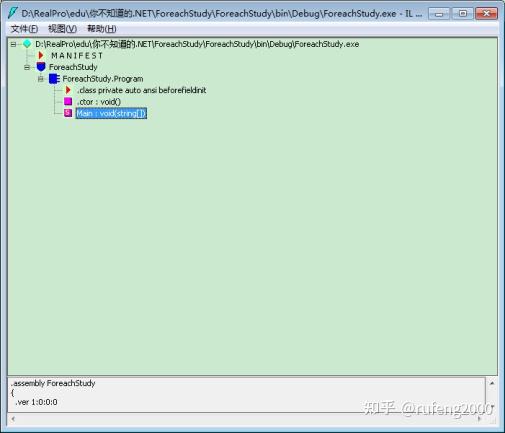Select the Main : void(string[]) row
505x433 pixels.
(111, 113)
